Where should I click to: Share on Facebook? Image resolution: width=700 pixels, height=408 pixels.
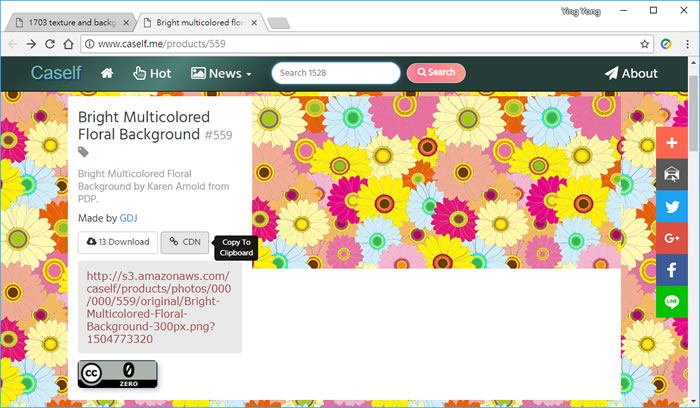(x=671, y=270)
